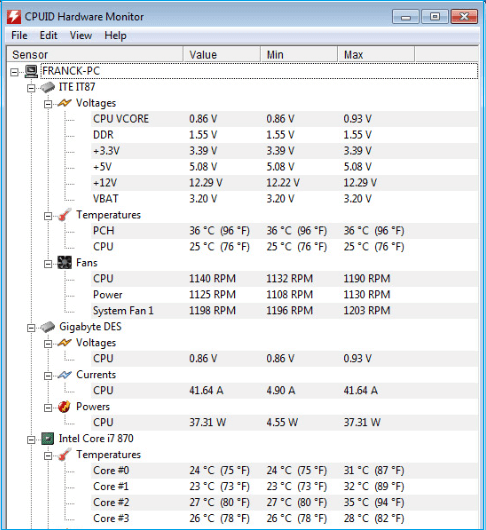Select the DDR voltage row
486x530 pixels.
(284, 135)
